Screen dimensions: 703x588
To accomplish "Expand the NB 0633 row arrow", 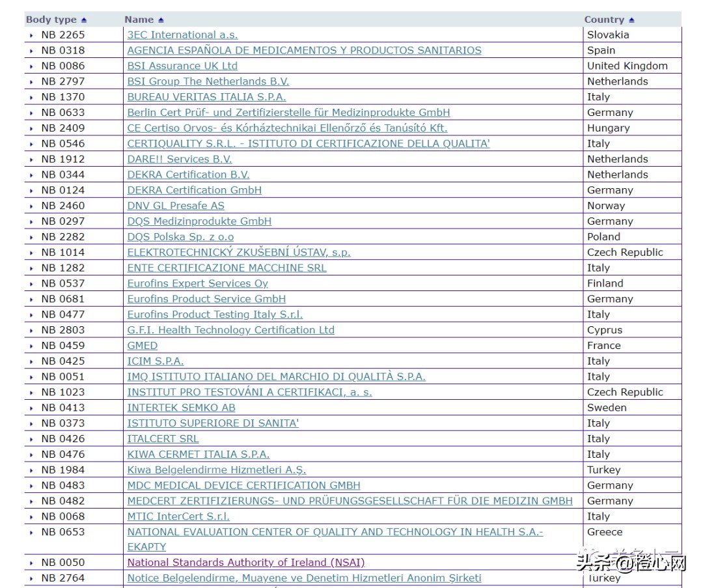I will click(x=31, y=113).
